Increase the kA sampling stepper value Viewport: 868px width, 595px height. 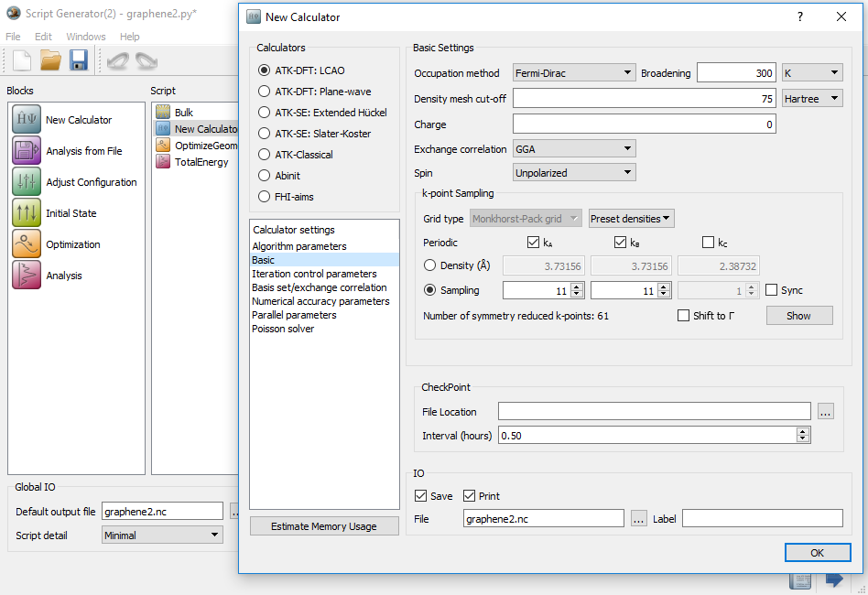pos(577,287)
